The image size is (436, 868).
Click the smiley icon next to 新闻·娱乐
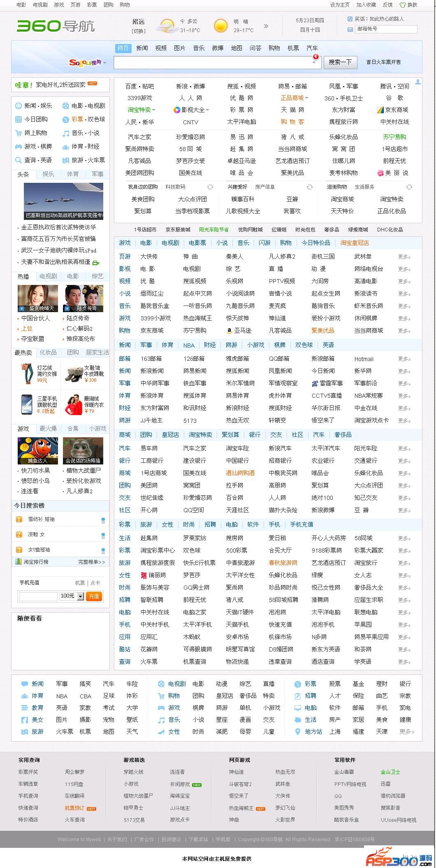coord(19,106)
